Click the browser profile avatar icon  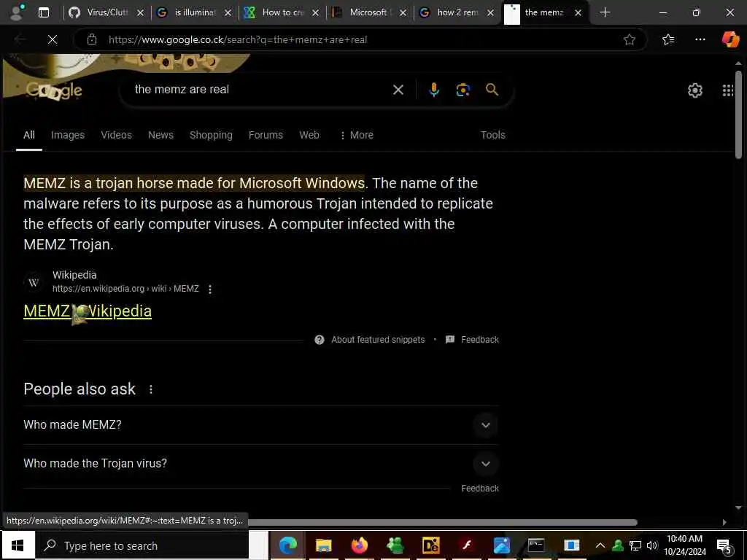point(17,12)
